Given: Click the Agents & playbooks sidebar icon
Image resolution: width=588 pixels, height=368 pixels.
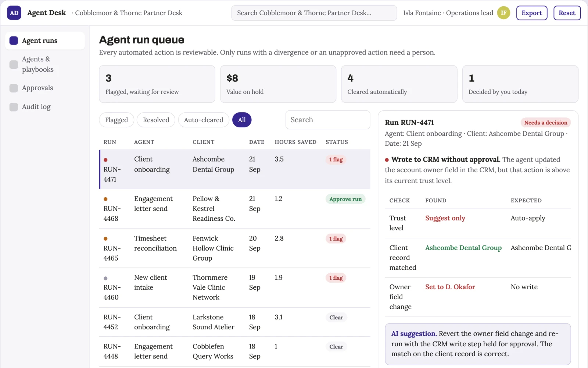Looking at the screenshot, I should coord(14,64).
